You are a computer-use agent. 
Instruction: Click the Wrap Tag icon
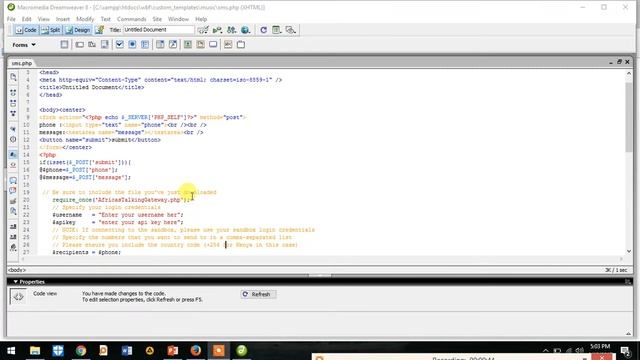pos(13,201)
